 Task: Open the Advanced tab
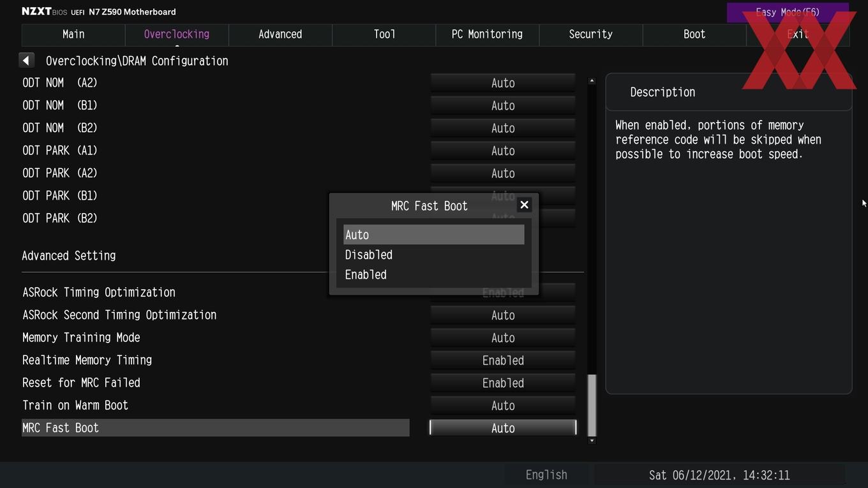(x=280, y=34)
